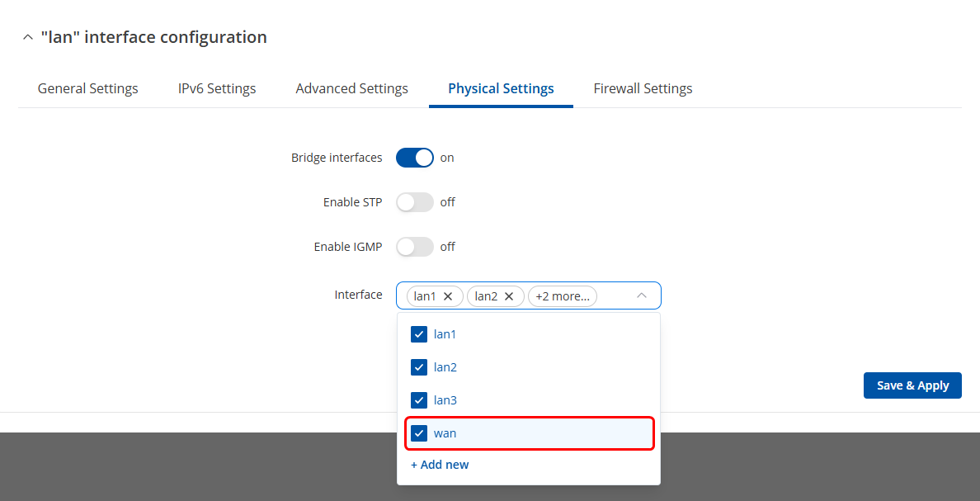Viewport: 980px width, 501px height.
Task: Click "+ Add new" interface link
Action: tap(440, 465)
